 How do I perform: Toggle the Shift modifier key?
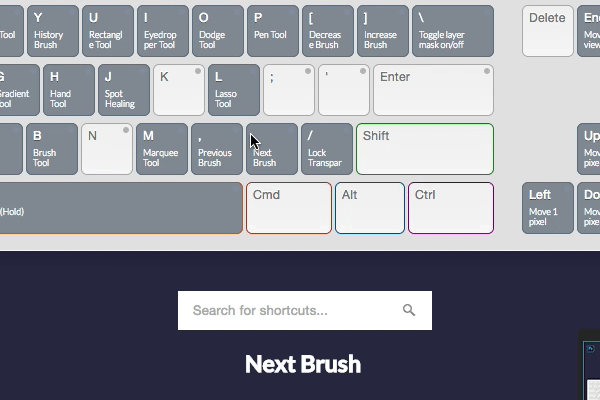425,149
